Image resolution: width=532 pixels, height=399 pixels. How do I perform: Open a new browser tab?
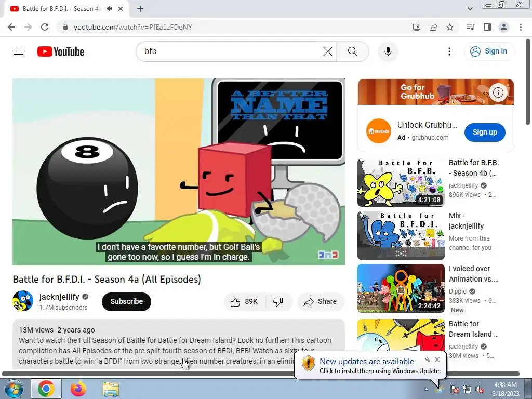click(x=140, y=9)
